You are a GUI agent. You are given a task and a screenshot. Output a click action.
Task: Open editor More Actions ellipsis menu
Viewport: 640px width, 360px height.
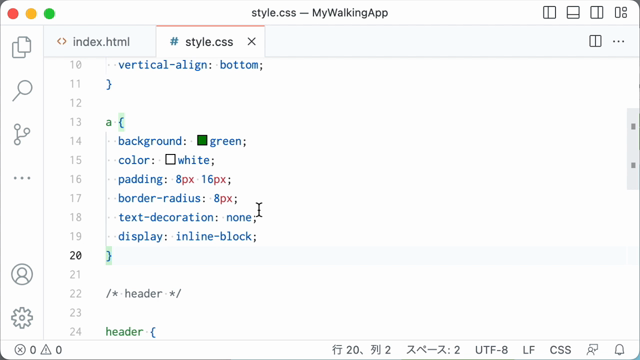point(618,41)
